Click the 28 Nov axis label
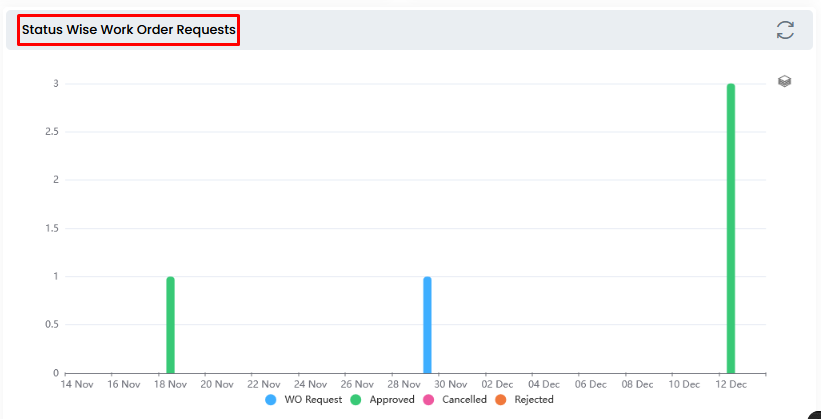The image size is (821, 419). point(404,384)
